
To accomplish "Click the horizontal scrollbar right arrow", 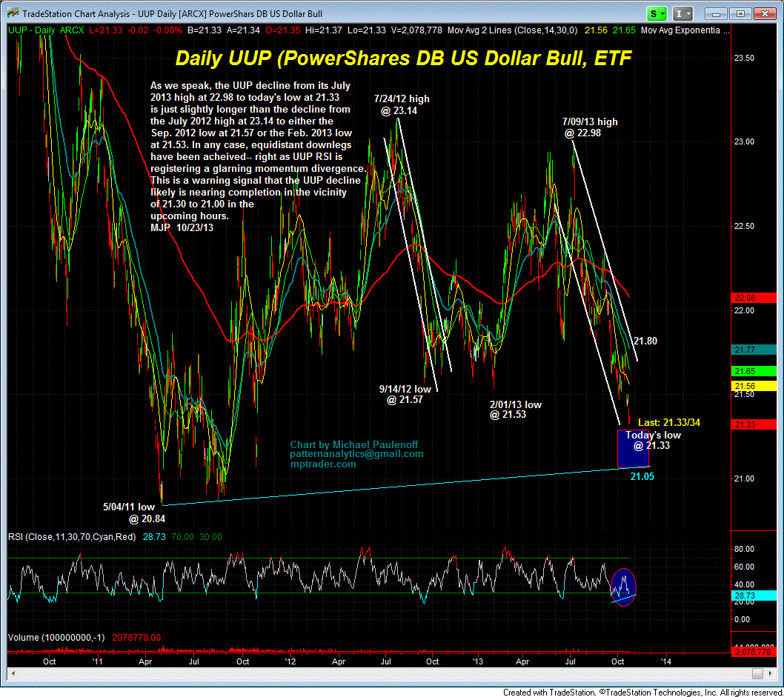I will click(771, 673).
